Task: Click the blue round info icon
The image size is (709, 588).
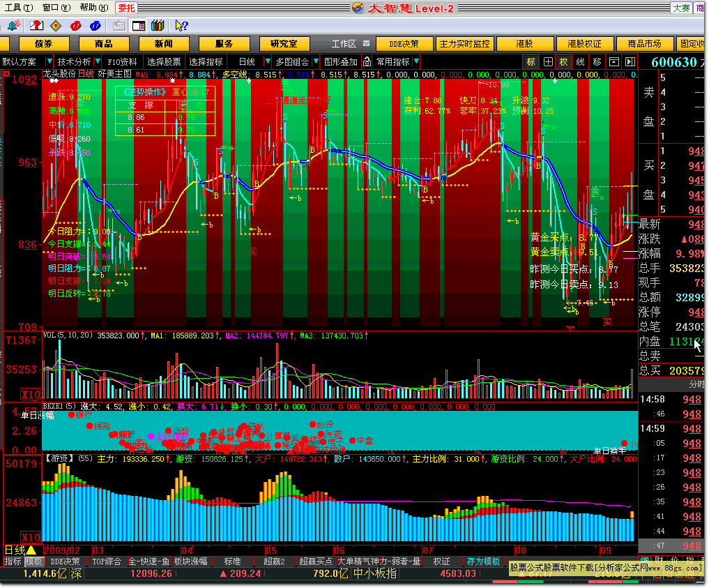Action: click(x=95, y=26)
